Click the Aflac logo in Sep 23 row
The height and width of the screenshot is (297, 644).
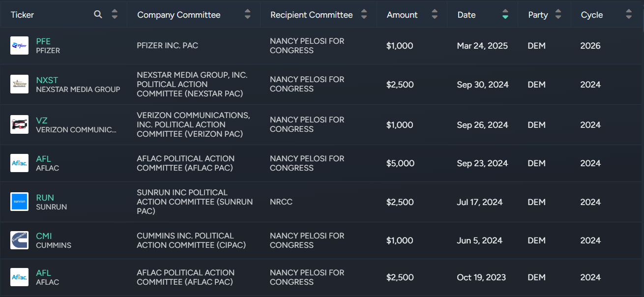[x=20, y=163]
